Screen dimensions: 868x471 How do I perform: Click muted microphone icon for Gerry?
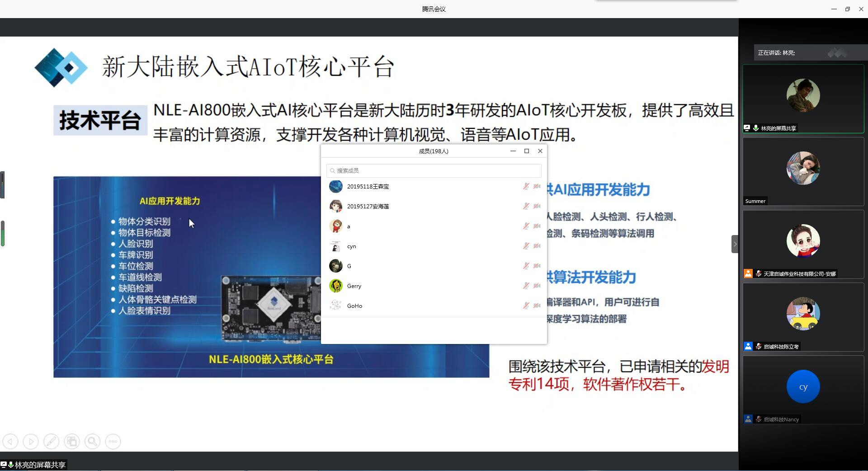pos(526,286)
